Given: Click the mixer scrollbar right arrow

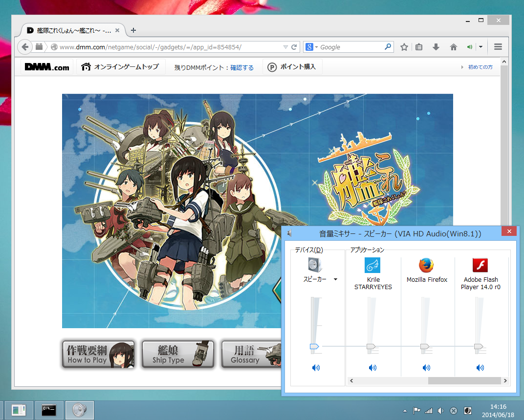Looking at the screenshot, I should (505, 380).
